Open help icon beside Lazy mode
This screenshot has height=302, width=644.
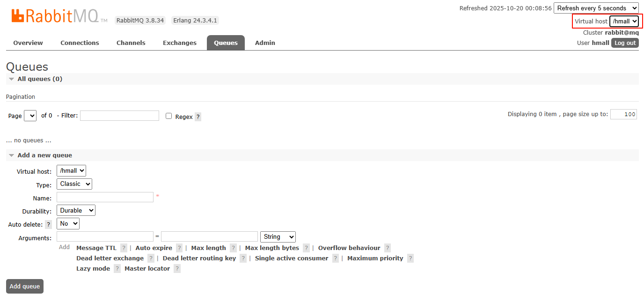[117, 269]
